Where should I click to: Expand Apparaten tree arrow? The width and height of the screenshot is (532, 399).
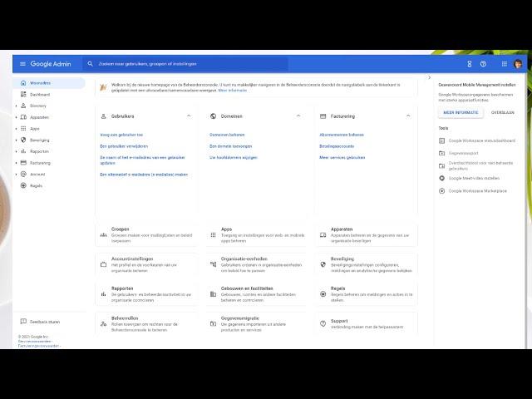(x=16, y=117)
